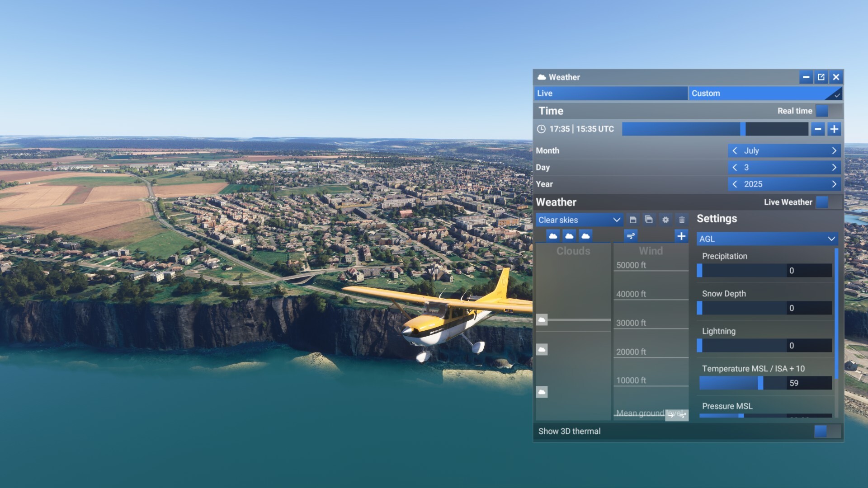Viewport: 868px width, 488px height.
Task: Advance Month past July with right arrow
Action: 834,151
